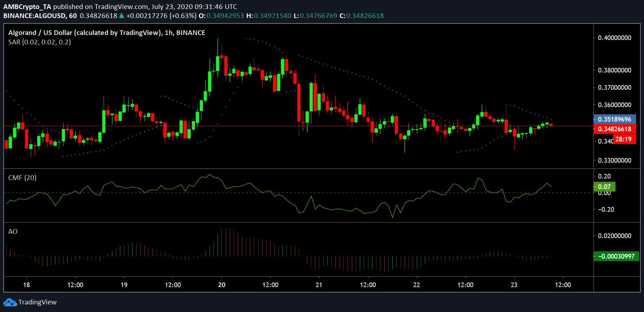
Task: Click the green 0.07 CMF value tag
Action: click(x=604, y=187)
